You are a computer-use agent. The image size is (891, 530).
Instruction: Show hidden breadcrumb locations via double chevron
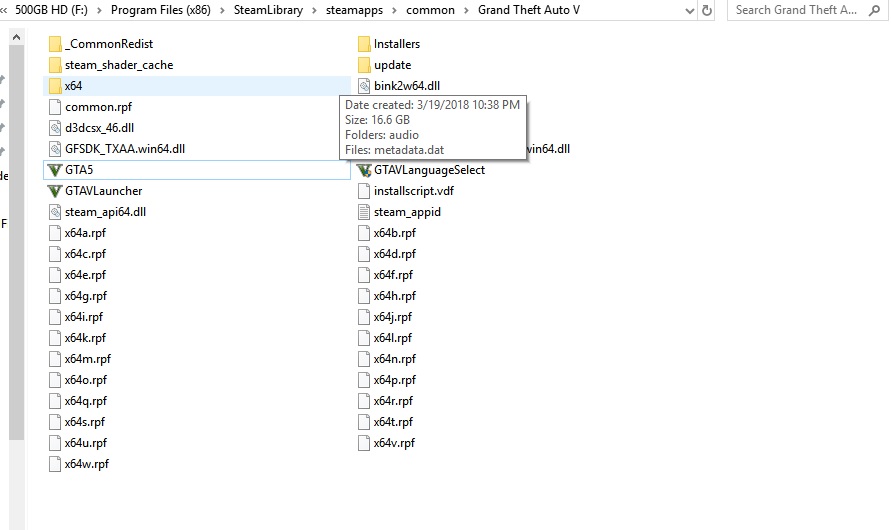[x=3, y=10]
